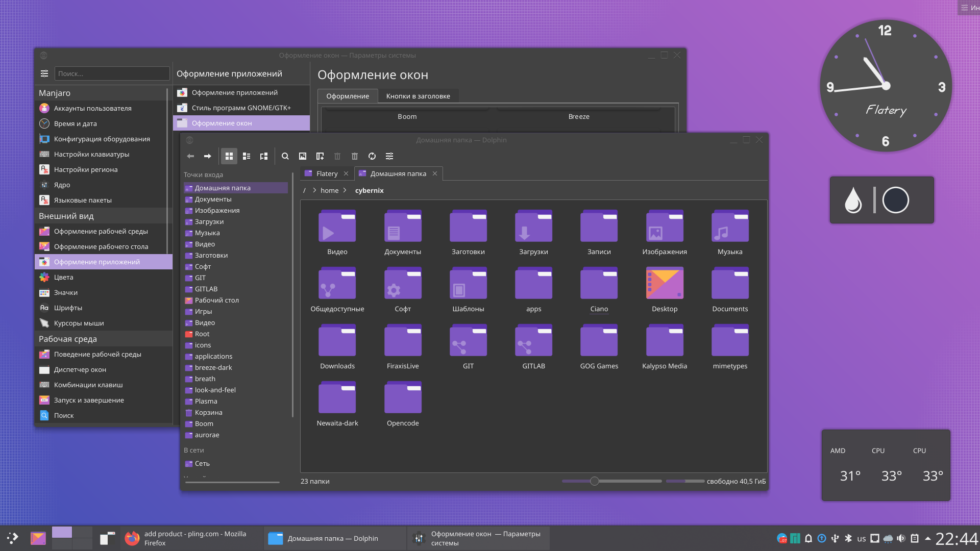The width and height of the screenshot is (980, 551).
Task: Open the Документы folder in main view
Action: 403,226
